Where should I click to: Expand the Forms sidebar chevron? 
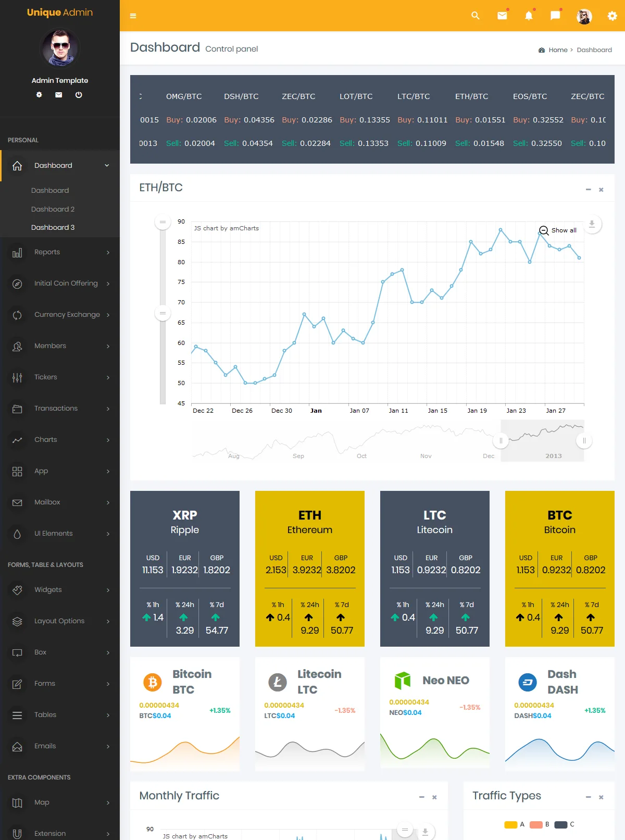point(108,684)
